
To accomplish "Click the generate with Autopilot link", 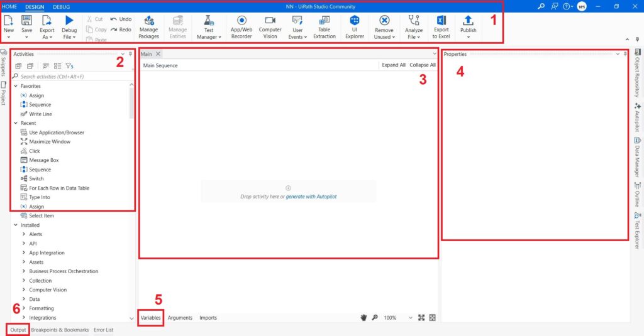I will (311, 197).
